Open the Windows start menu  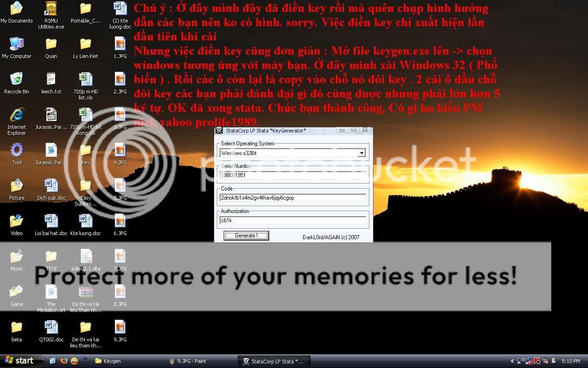[x=22, y=361]
